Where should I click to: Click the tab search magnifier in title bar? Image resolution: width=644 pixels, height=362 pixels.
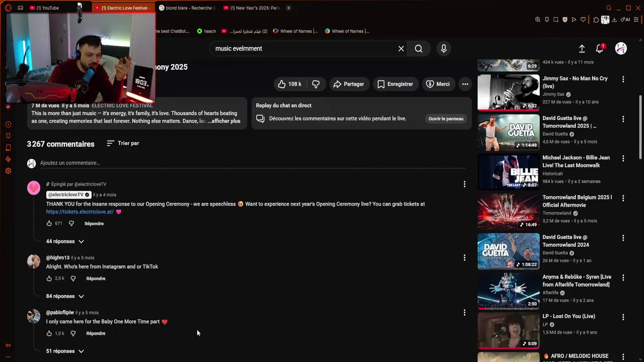609,8
